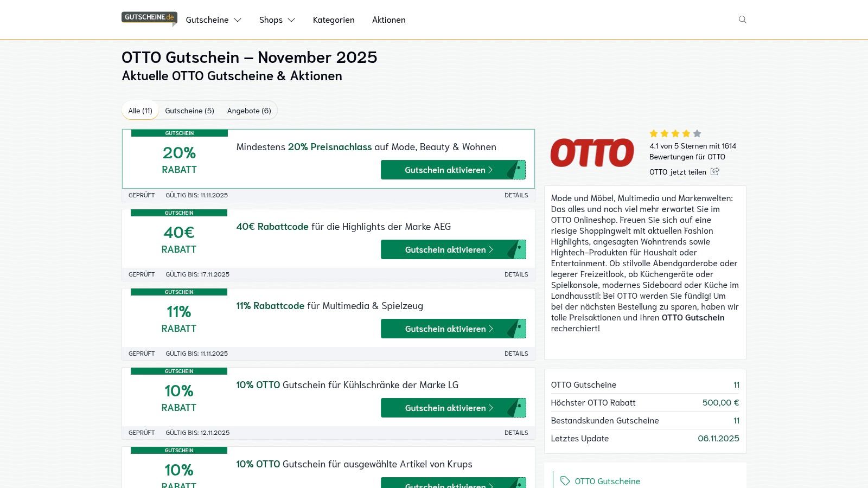
Task: Click the OTTO brand logo
Action: coord(592,152)
